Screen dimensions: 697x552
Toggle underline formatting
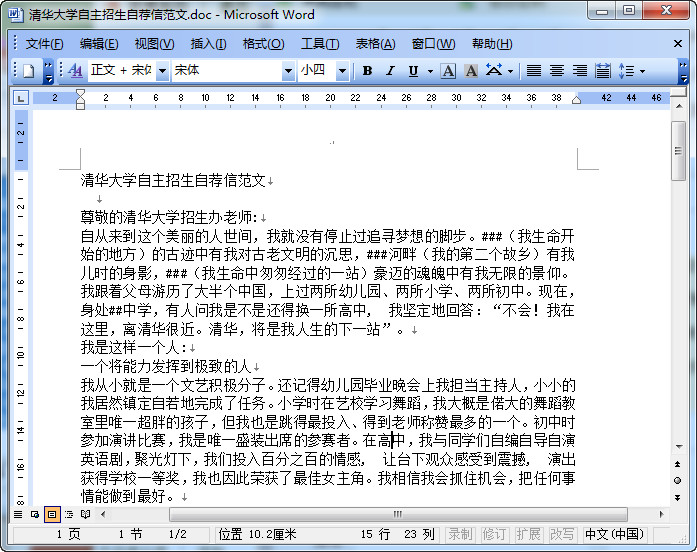(x=413, y=71)
